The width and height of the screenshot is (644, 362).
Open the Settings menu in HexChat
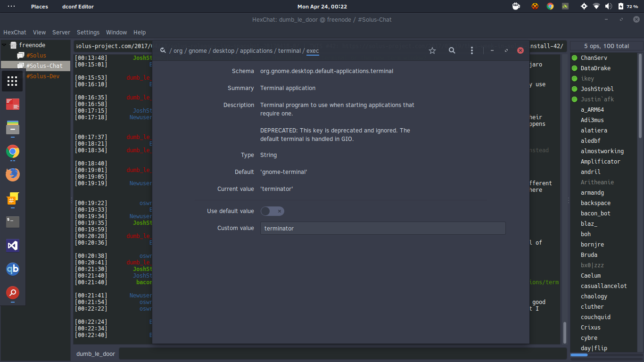point(88,33)
